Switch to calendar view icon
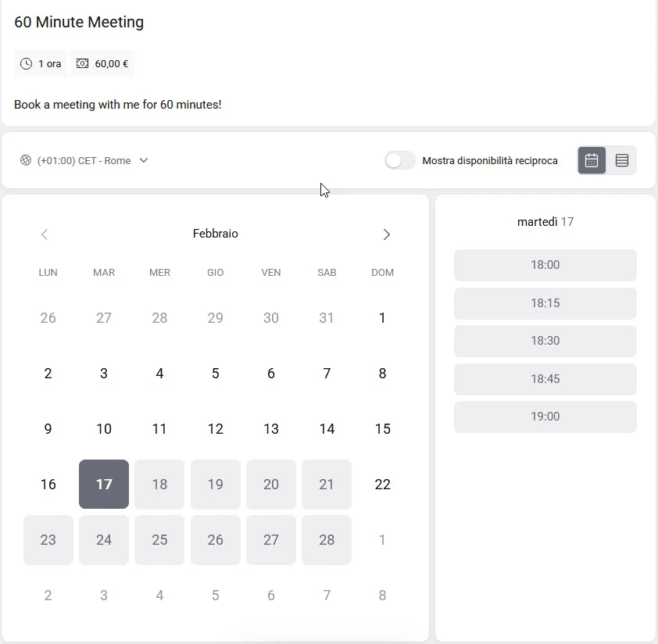Viewport: 658px width, 644px height. click(592, 160)
